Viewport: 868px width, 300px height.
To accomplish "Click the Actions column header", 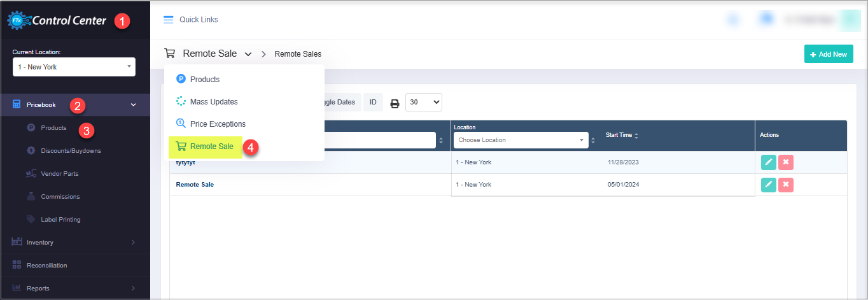I will tap(769, 135).
